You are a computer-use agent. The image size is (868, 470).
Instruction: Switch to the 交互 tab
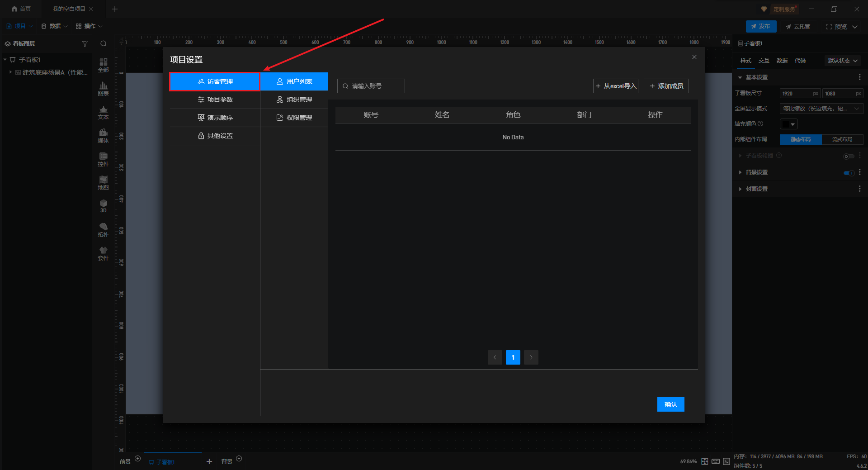tap(764, 61)
